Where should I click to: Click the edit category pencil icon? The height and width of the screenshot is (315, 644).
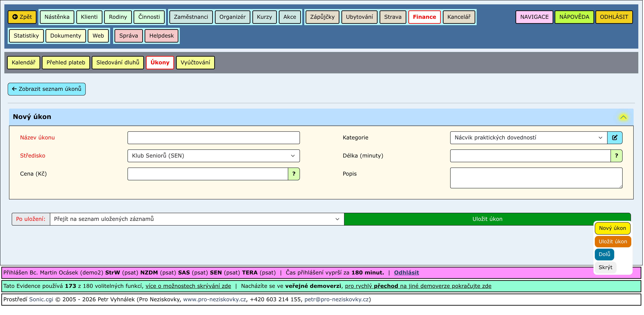615,138
